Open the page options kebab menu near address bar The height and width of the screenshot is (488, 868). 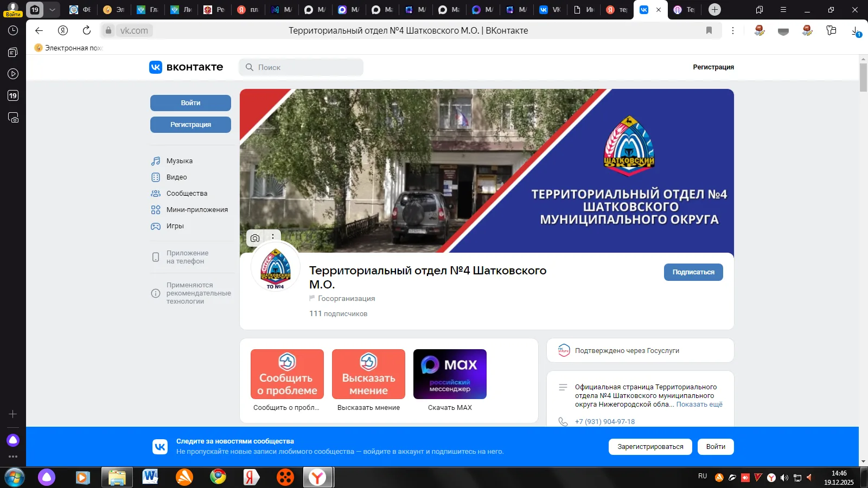point(733,31)
